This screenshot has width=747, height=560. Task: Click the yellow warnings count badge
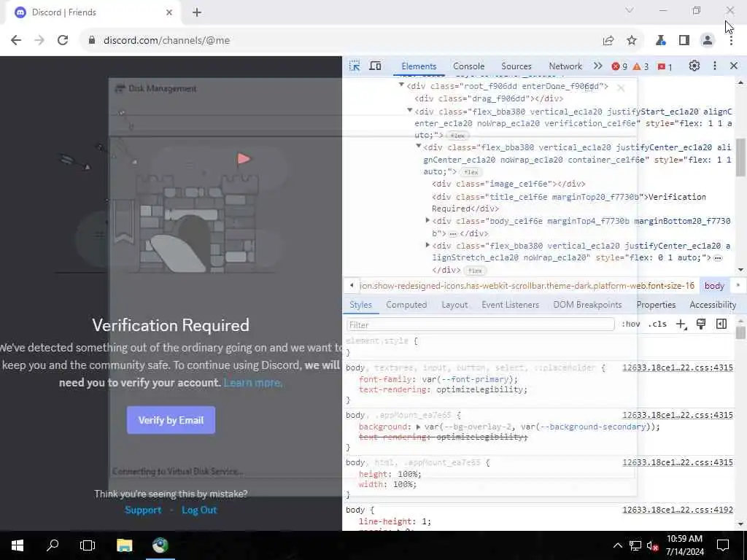pos(640,66)
